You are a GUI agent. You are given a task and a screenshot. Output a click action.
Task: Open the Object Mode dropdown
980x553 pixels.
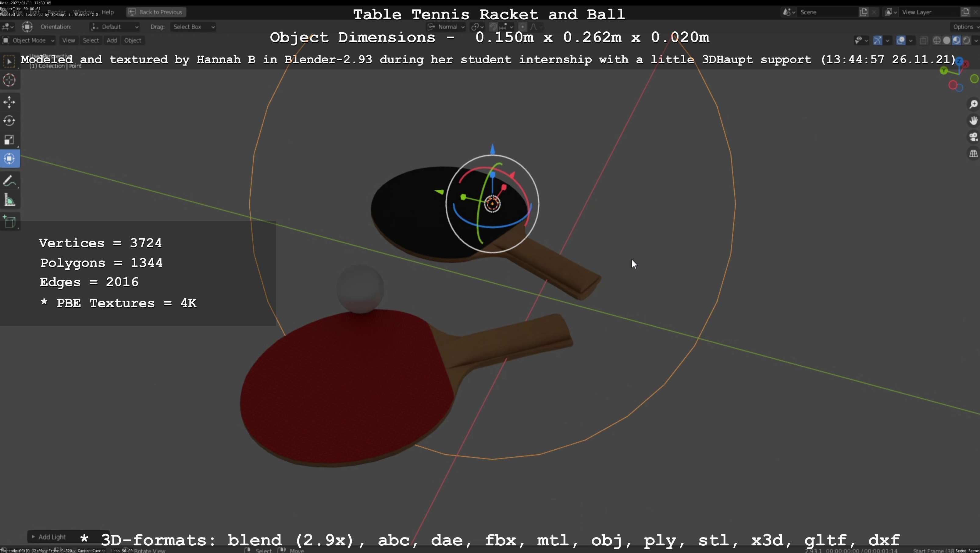click(x=28, y=40)
